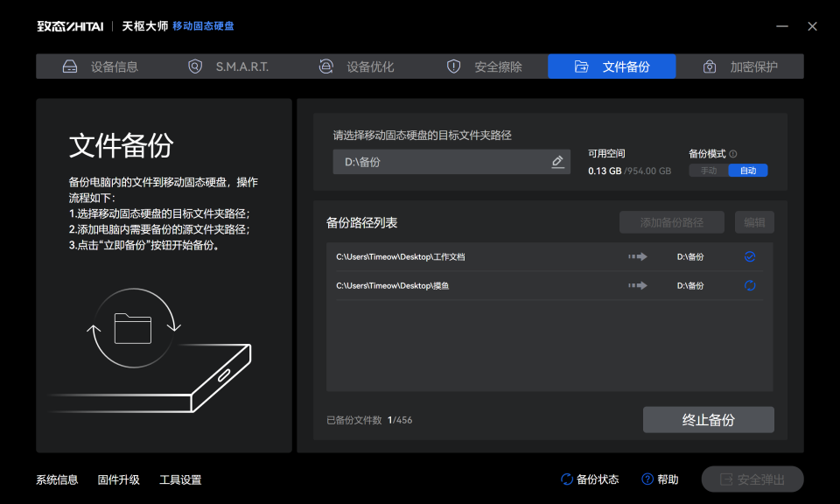
Task: Select the 设备信息 device info icon
Action: 70,66
